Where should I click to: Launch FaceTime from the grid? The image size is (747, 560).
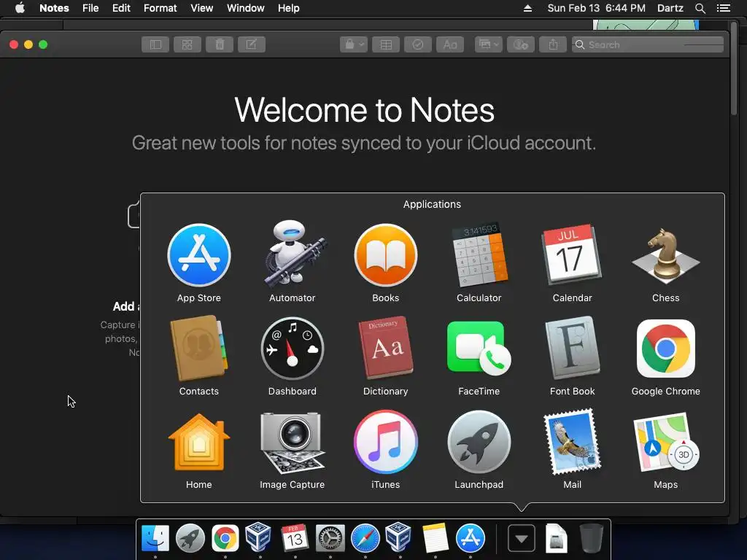[x=479, y=349]
